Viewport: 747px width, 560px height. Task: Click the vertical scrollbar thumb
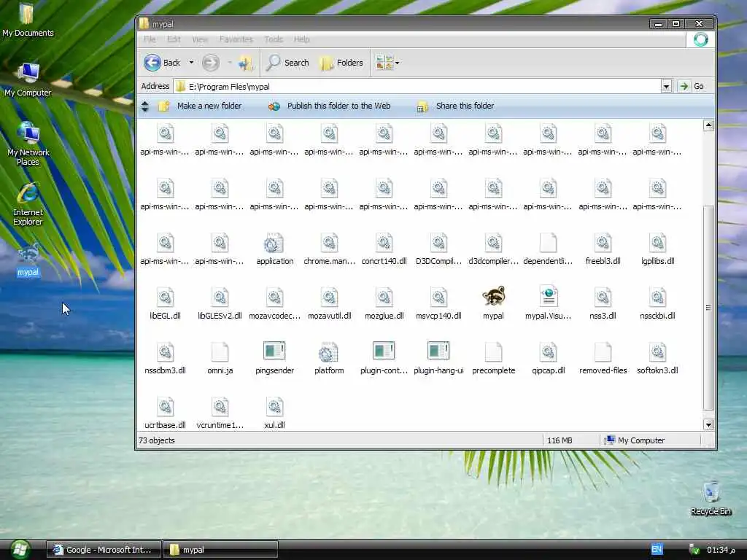click(x=708, y=308)
